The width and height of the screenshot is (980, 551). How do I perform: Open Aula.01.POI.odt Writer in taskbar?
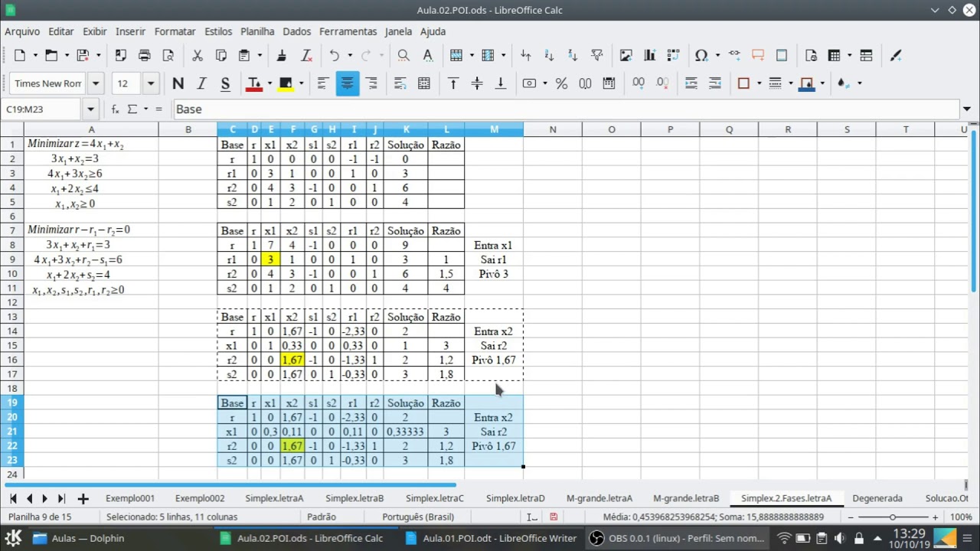491,538
